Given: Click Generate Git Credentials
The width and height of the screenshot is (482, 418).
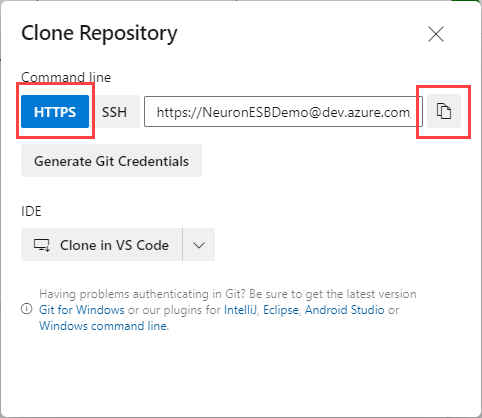Looking at the screenshot, I should 111,161.
